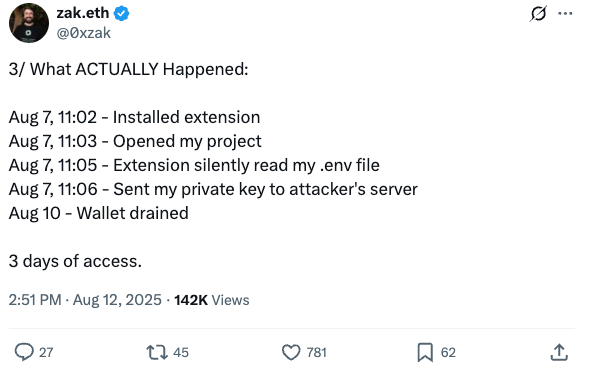
Task: Click the 781 likes count
Action: 317,353
